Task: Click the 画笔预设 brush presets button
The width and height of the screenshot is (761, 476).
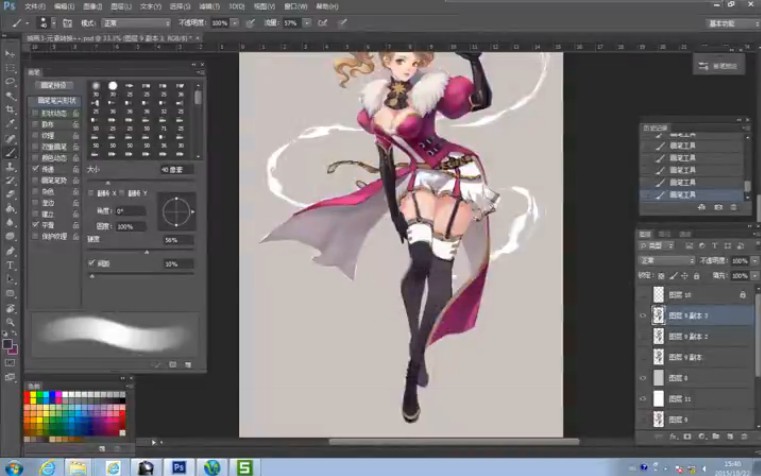Action: [54, 85]
